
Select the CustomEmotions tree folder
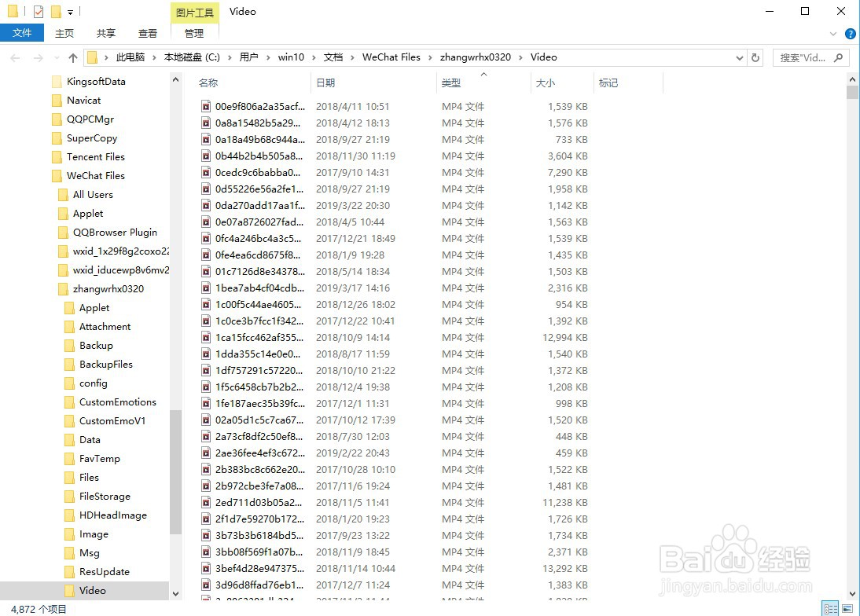tap(117, 402)
